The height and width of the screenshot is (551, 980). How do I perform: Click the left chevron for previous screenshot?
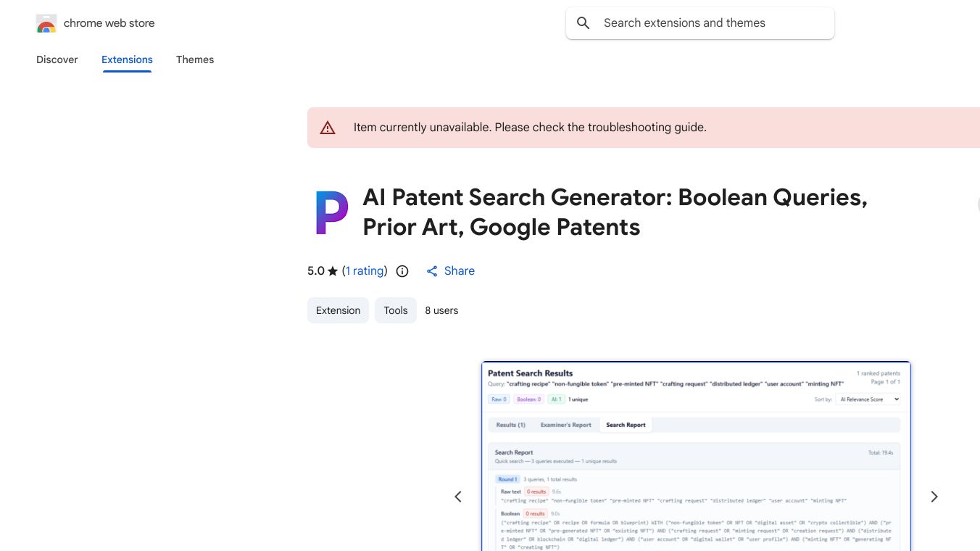click(x=458, y=496)
